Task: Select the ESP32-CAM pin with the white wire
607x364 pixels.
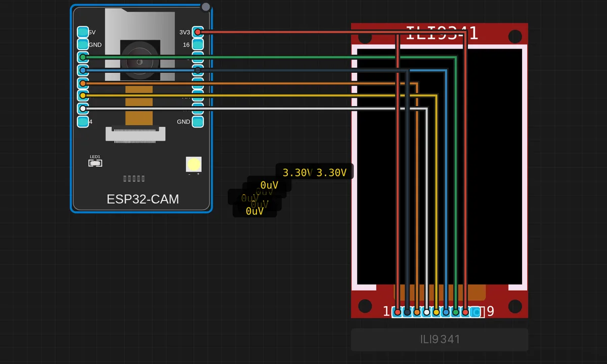Action: point(82,108)
